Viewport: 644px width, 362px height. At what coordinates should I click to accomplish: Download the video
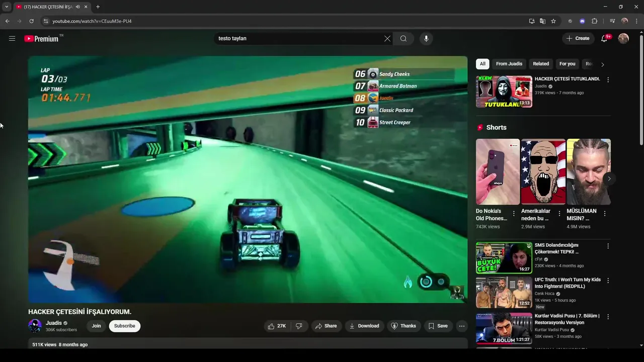364,326
